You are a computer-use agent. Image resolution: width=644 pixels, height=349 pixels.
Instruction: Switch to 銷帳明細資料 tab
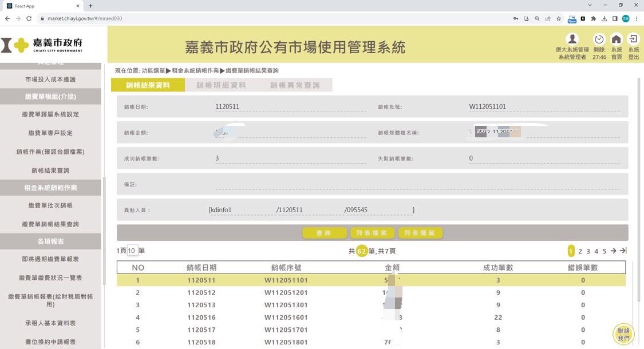tap(221, 85)
